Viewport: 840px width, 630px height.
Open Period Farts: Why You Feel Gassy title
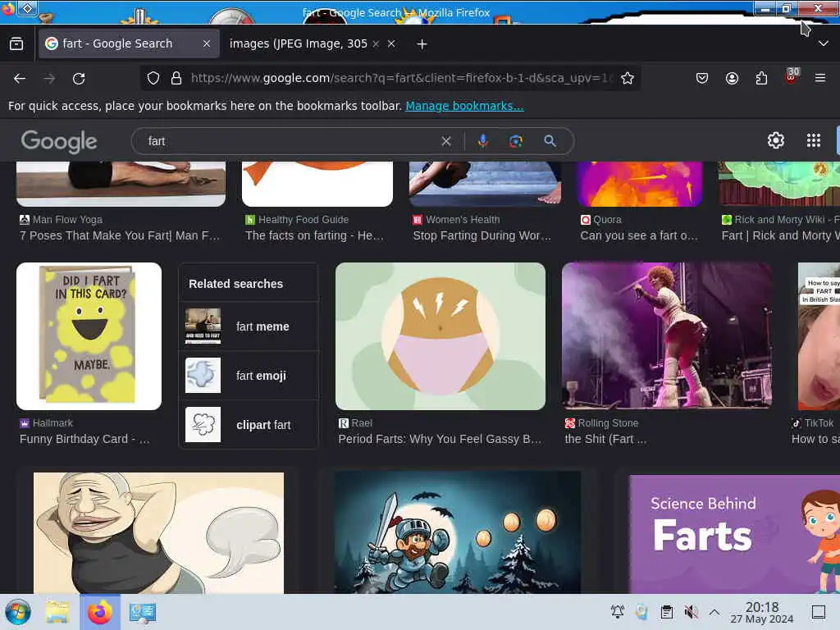tap(440, 440)
